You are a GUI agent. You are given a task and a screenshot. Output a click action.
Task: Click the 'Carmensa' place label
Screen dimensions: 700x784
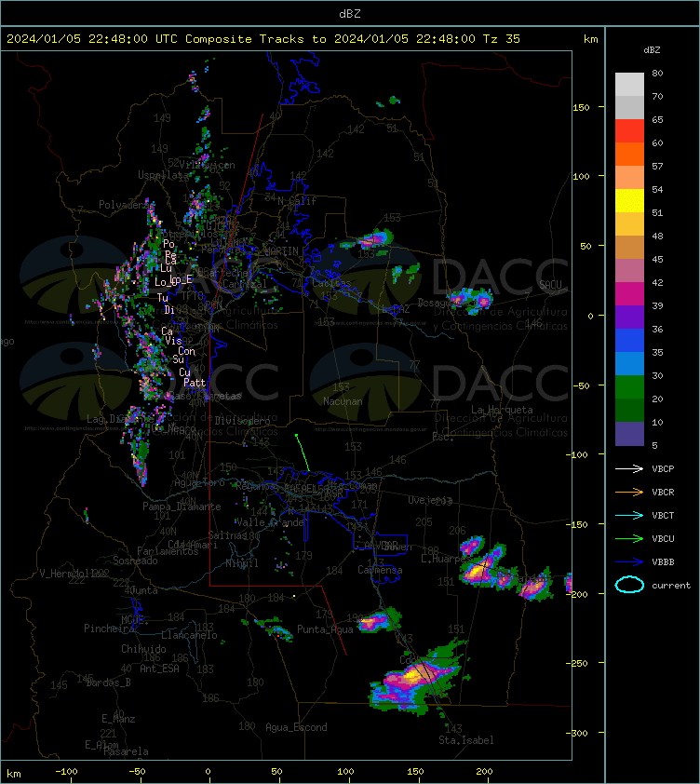point(380,570)
